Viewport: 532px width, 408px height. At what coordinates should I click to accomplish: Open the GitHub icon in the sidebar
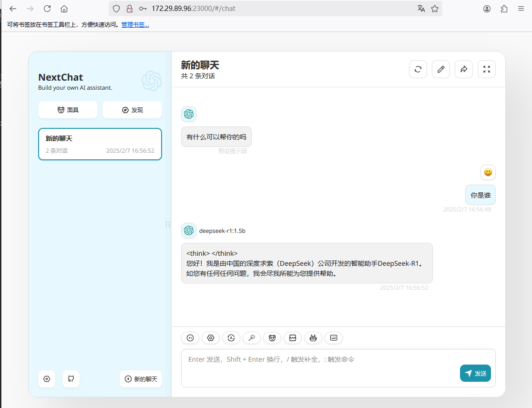coord(71,379)
